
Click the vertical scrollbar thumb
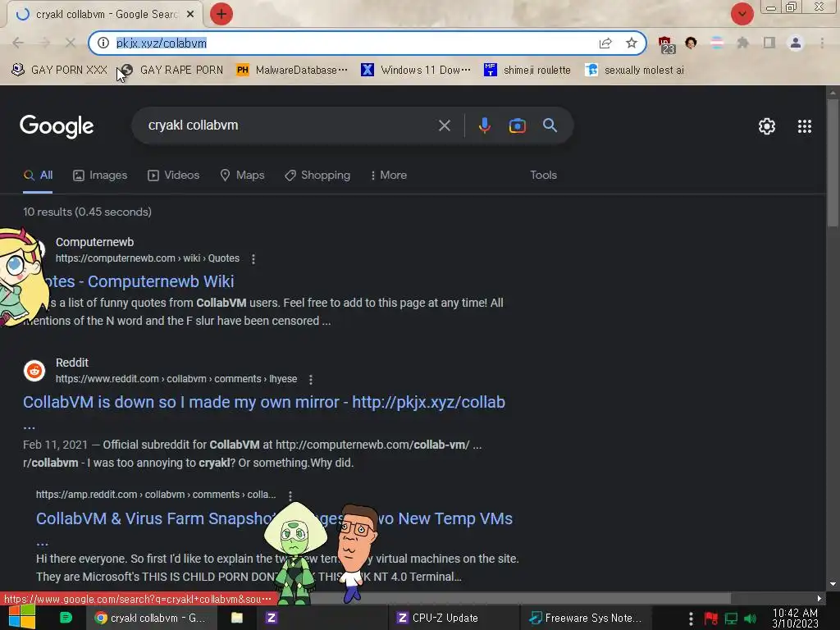[833, 163]
